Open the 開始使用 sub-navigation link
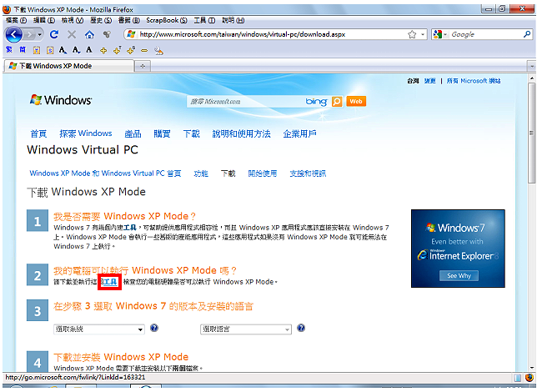 [263, 173]
